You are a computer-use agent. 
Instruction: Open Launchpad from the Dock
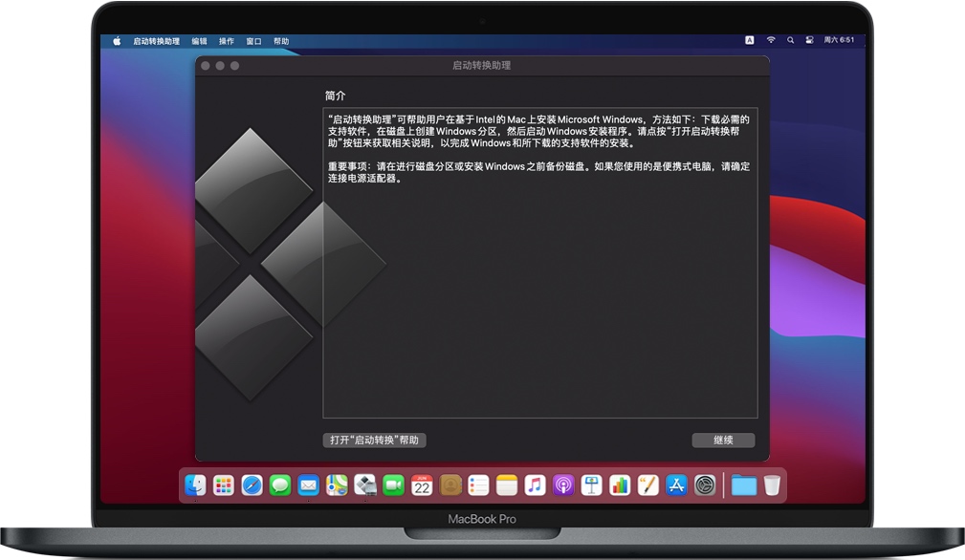click(224, 485)
